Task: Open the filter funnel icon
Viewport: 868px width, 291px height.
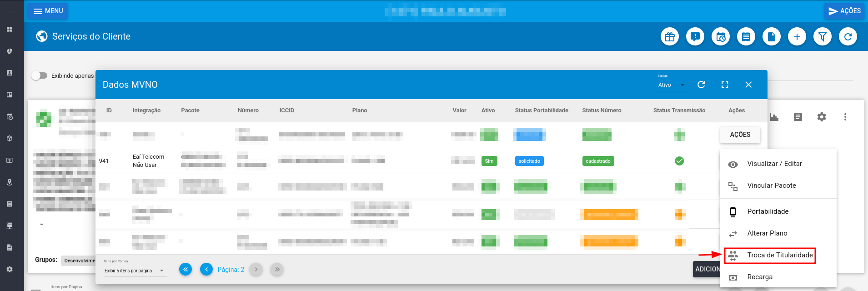Action: point(823,36)
